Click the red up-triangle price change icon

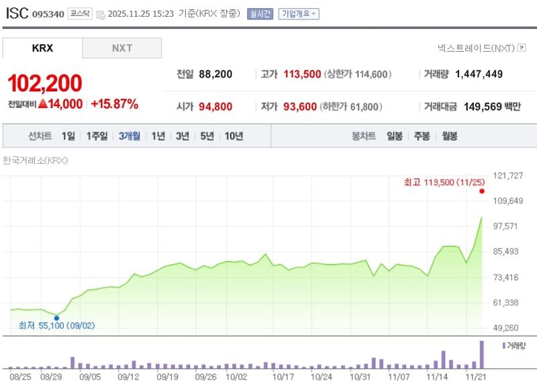(x=42, y=104)
